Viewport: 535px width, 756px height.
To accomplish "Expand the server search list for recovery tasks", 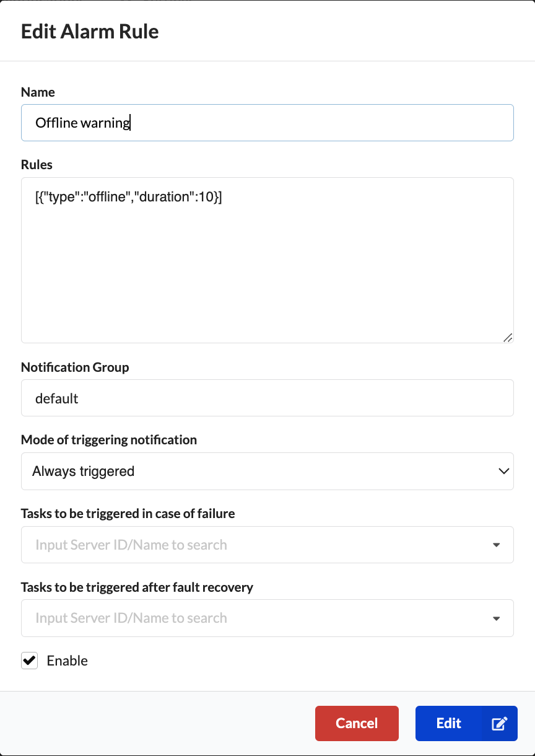I will 496,618.
